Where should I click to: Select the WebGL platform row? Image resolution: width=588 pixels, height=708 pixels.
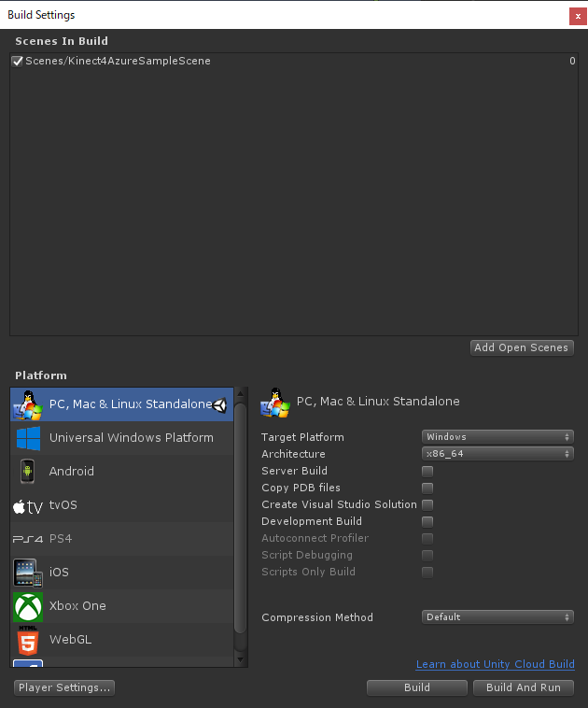[x=122, y=640]
